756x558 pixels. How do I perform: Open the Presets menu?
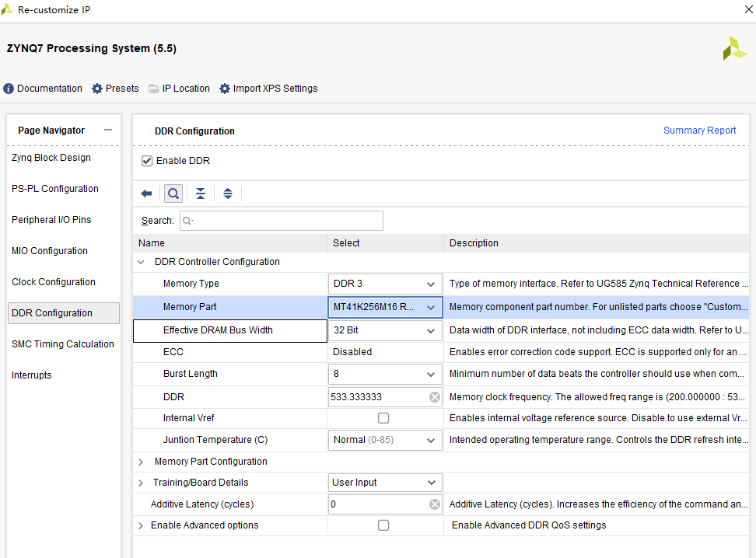pyautogui.click(x=115, y=89)
